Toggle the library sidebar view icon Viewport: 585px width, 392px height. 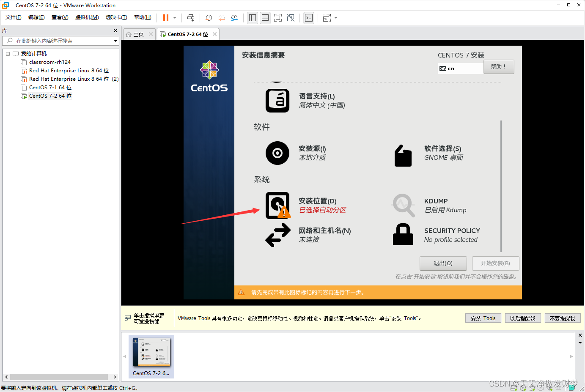[x=253, y=18]
